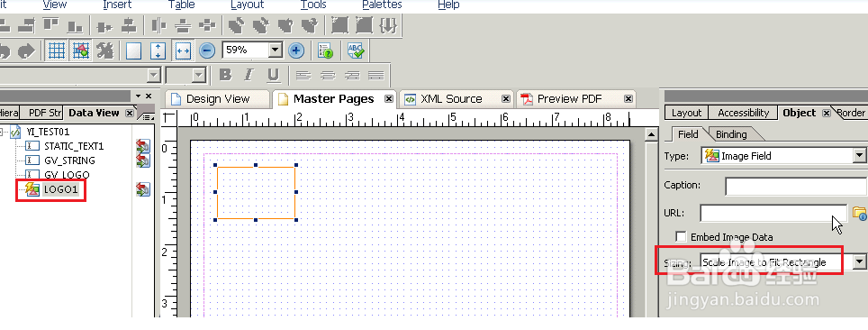Click Align Bottom layout icon

(75, 26)
